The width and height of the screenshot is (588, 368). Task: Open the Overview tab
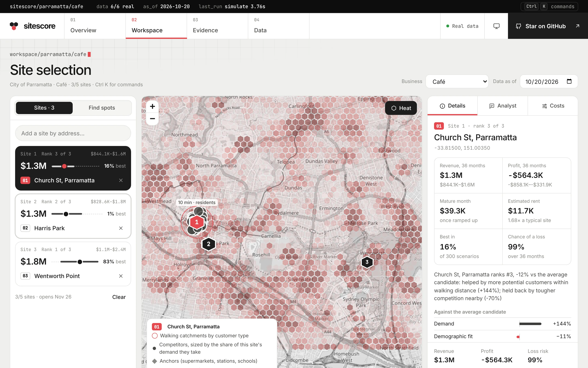(x=95, y=26)
